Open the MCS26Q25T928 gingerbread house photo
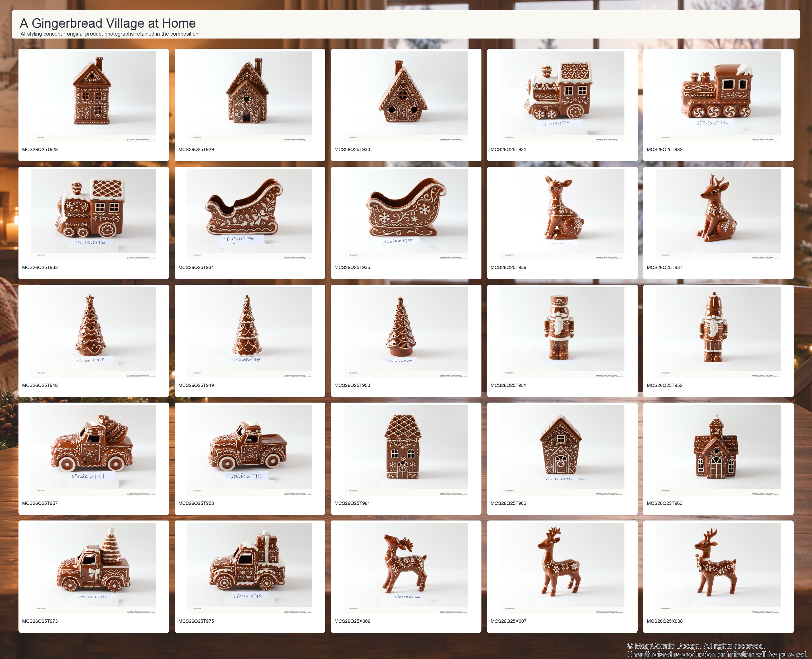 tap(93, 97)
